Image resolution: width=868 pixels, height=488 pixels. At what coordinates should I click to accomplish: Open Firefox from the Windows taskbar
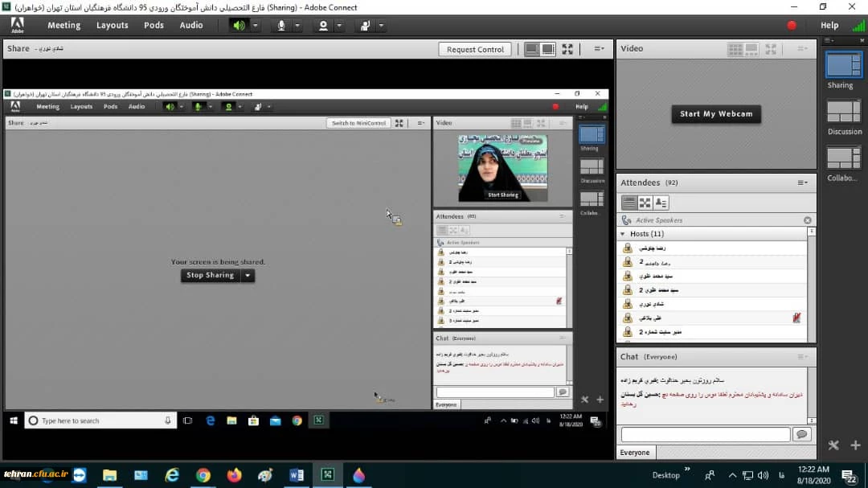tap(235, 475)
